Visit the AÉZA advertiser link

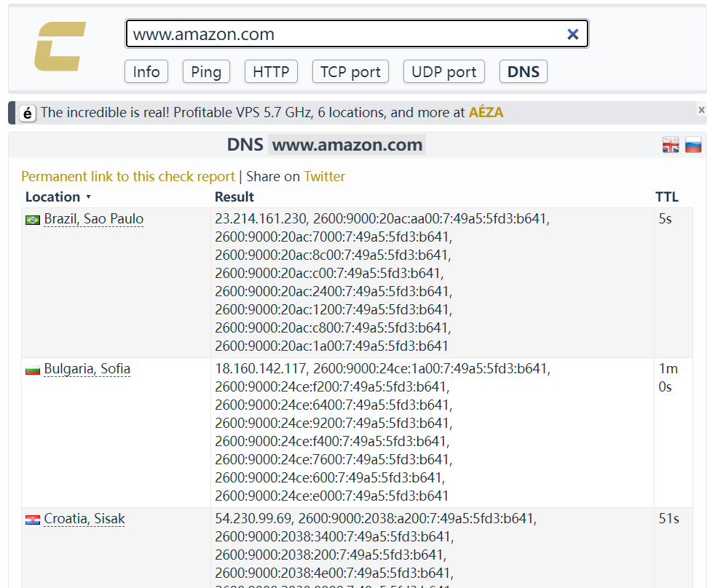[x=486, y=112]
